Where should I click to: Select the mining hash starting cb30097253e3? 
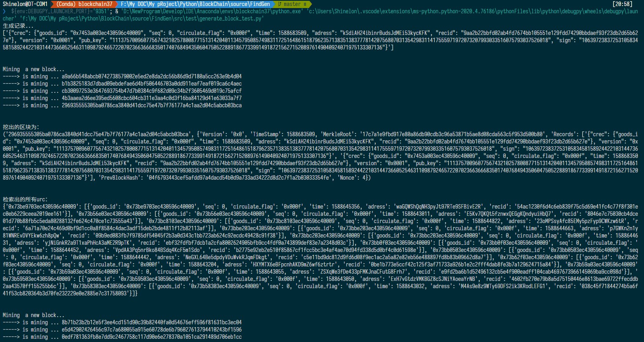(152, 91)
